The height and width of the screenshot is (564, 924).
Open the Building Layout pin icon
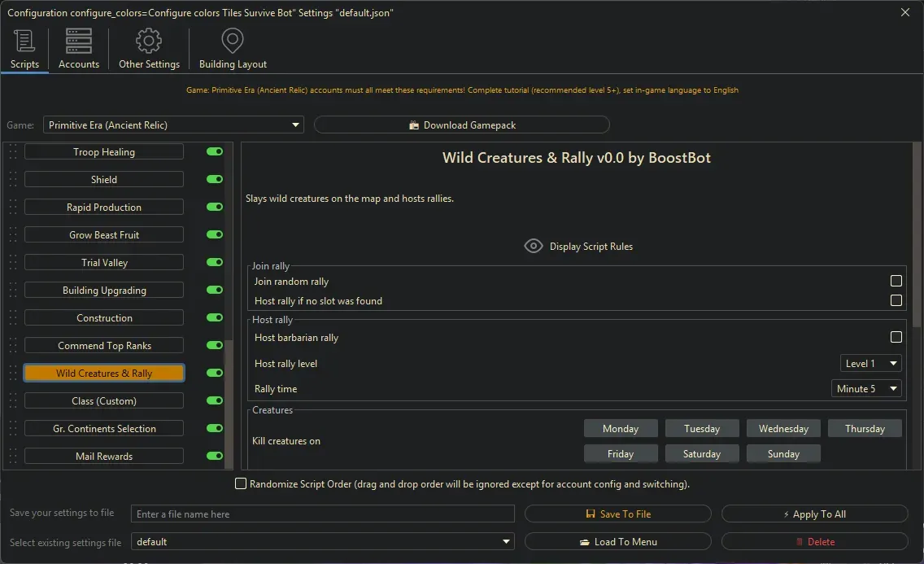(x=233, y=41)
